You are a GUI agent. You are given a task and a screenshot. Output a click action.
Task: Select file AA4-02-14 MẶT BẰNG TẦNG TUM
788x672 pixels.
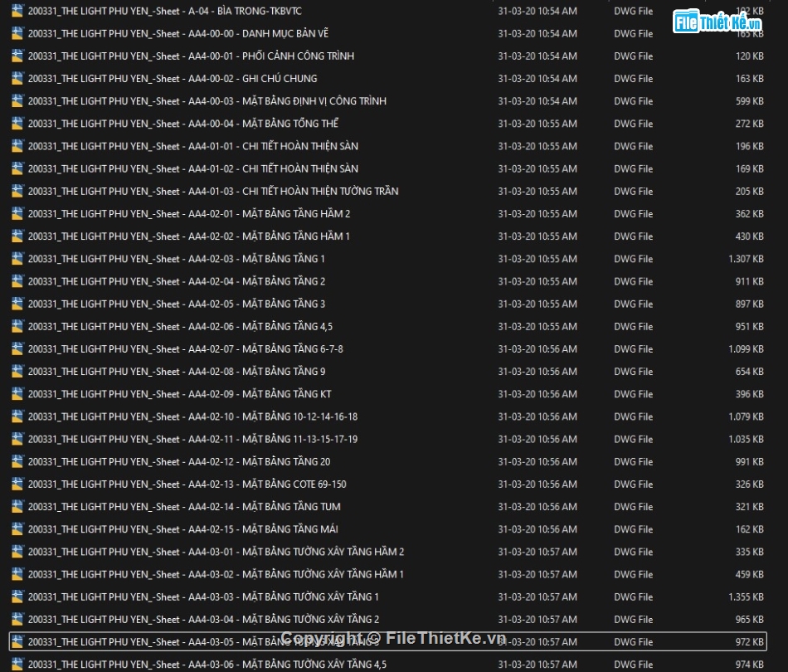pos(184,507)
